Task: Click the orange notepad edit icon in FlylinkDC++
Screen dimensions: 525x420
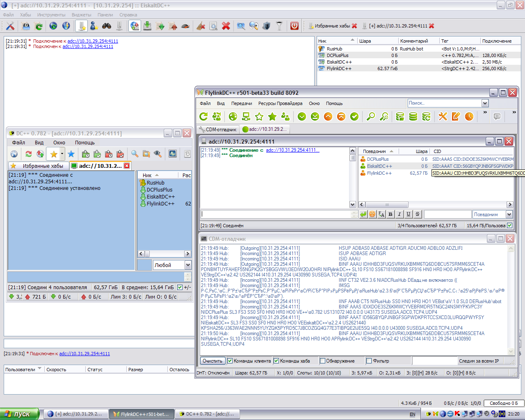Action: coord(456,116)
